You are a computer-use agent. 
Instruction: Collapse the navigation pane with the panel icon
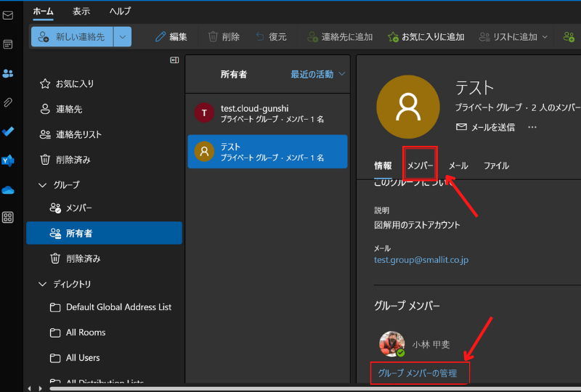174,60
